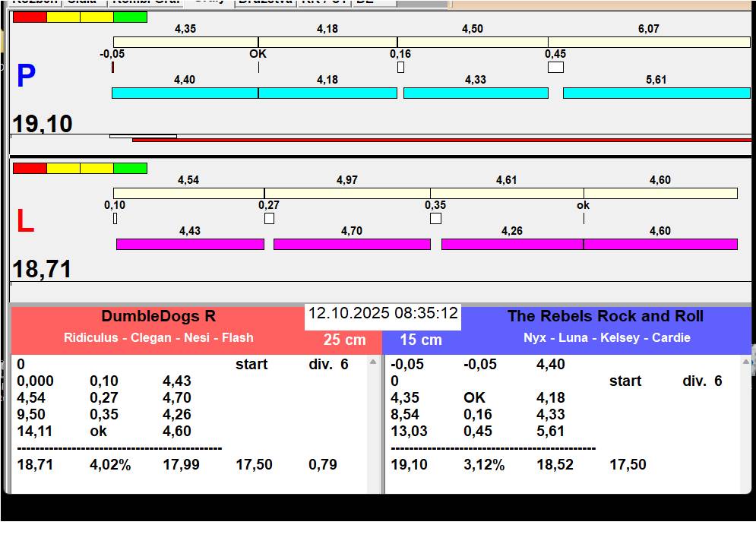
Task: Click the red -0,05 early start marker
Action: pos(112,67)
